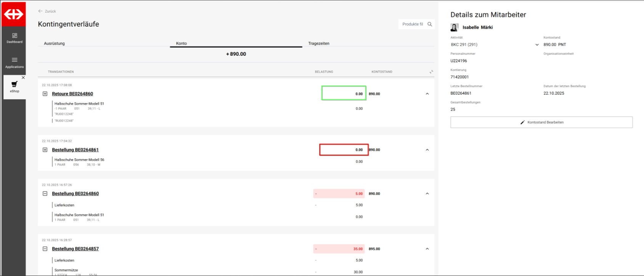Select the eShop cart icon
The height and width of the screenshot is (276, 644).
click(x=14, y=84)
